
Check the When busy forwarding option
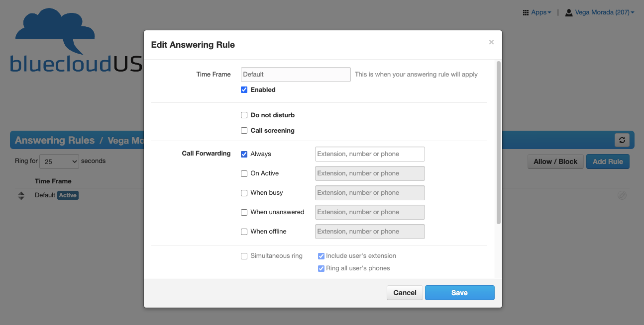point(244,193)
